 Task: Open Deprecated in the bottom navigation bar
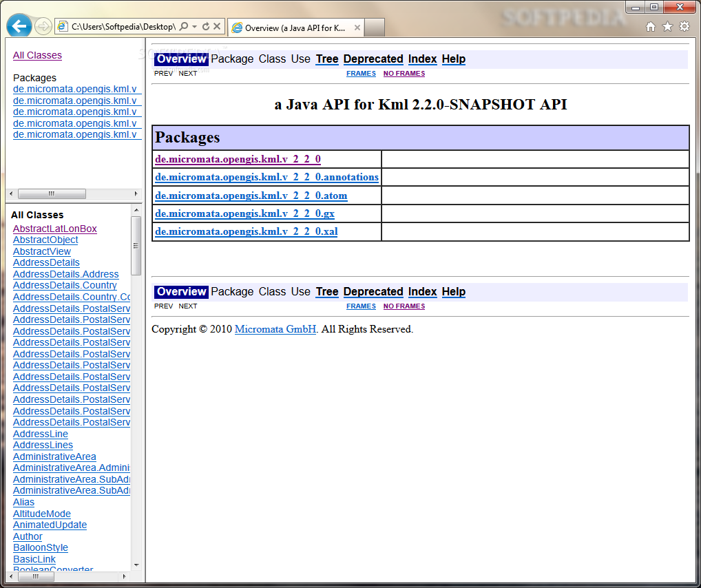tap(373, 291)
